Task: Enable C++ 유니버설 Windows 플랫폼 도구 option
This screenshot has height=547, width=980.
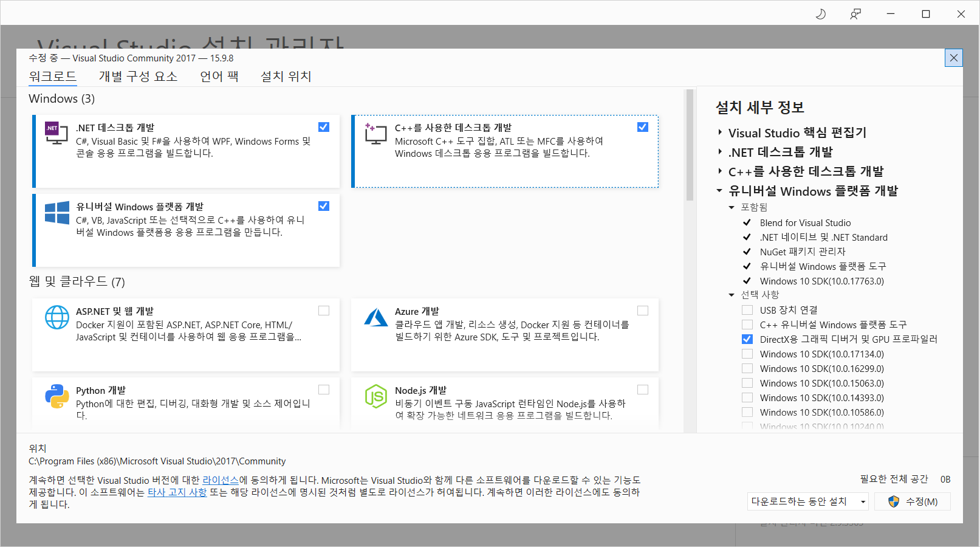Action: [x=747, y=325]
